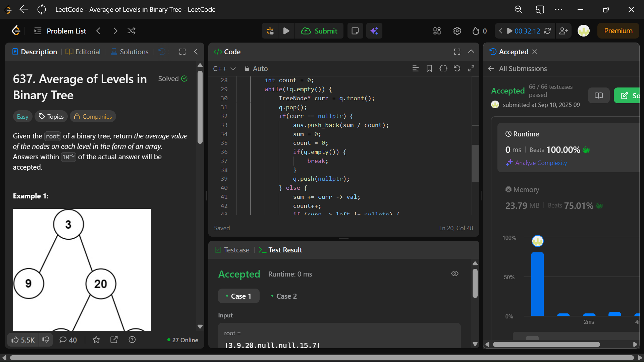Open the debugger bug icon

coord(270,31)
